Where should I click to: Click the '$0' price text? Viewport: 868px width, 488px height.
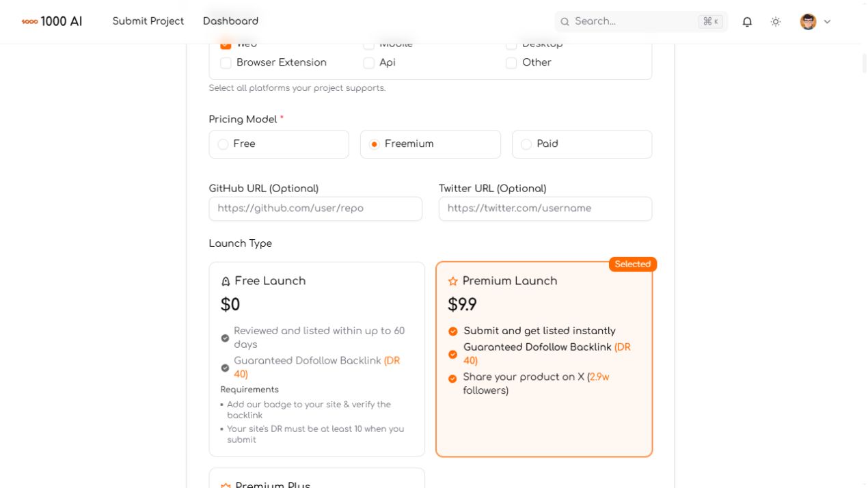click(230, 305)
